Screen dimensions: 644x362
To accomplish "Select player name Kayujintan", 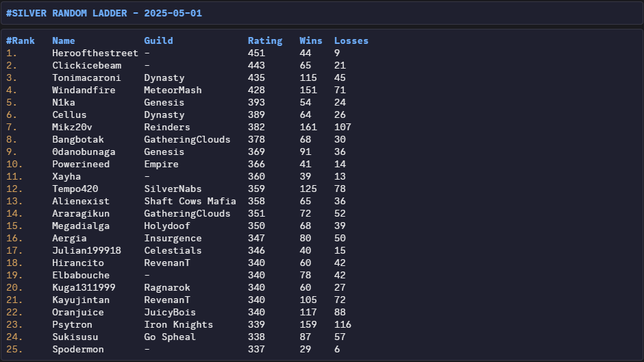I will click(81, 300).
